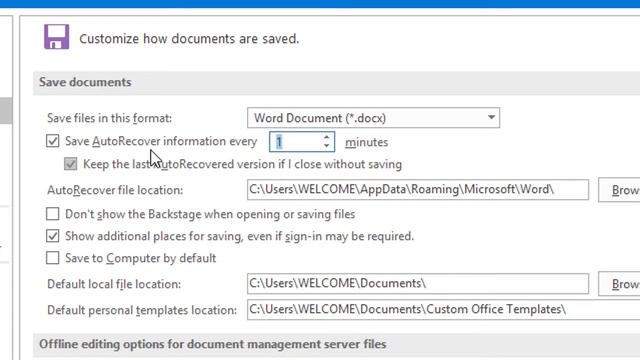Click the 'minutes' label
The image size is (640, 360).
(367, 142)
